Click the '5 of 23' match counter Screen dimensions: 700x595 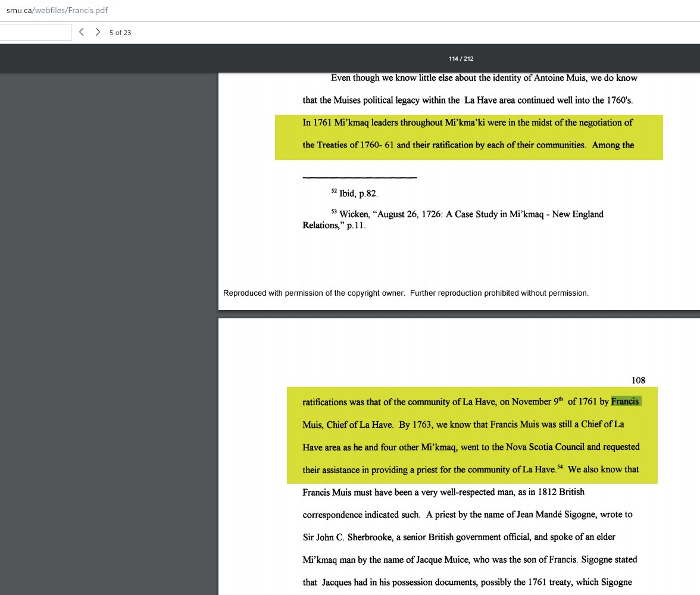coord(120,33)
